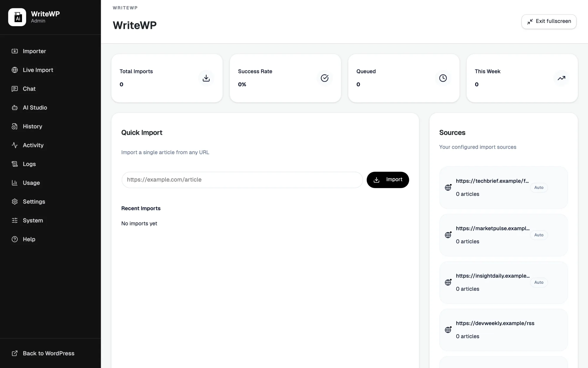Click the Exit fullscreen button
Screen dimensions: 588x368
(549, 21)
